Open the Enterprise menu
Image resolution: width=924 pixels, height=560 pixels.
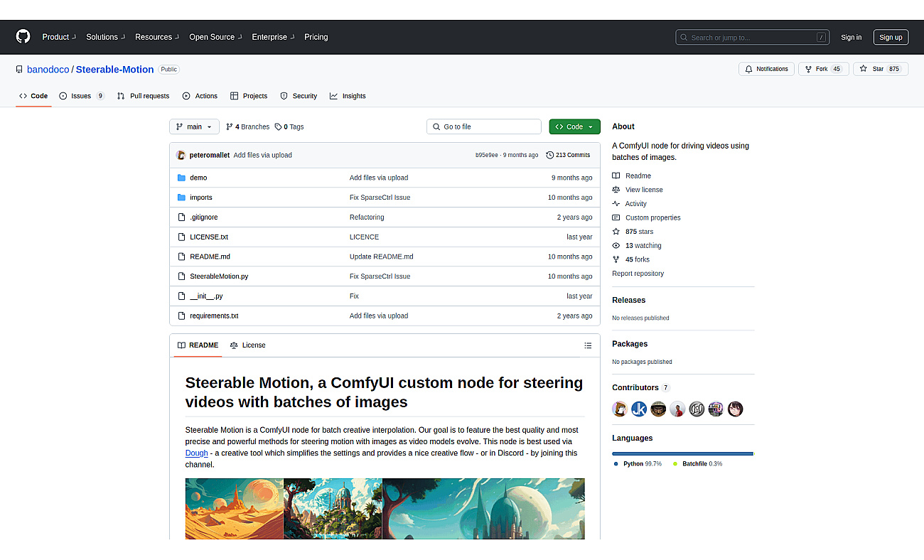[x=273, y=37]
